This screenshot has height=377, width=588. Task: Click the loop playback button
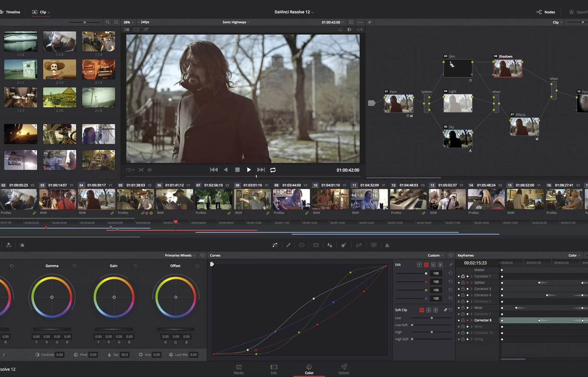(273, 169)
